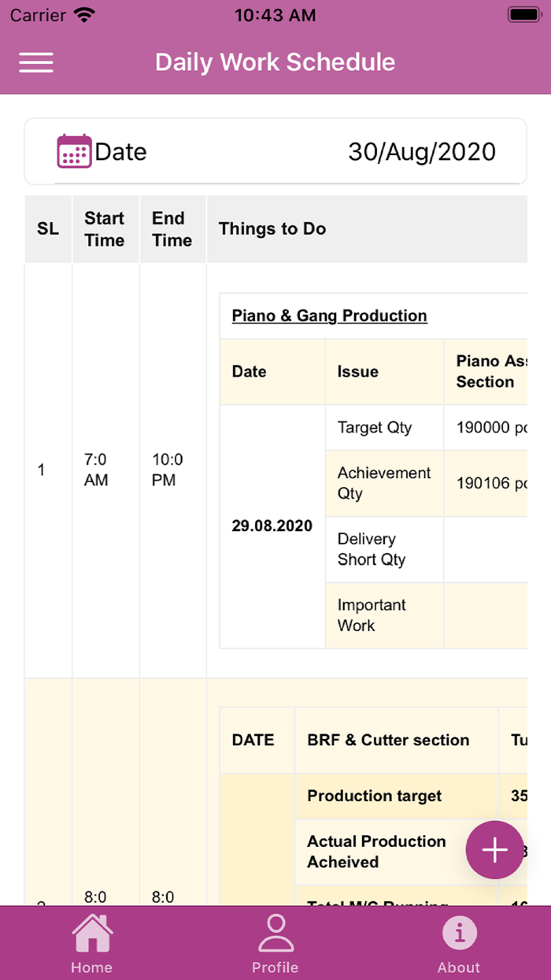The width and height of the screenshot is (551, 980).
Task: Open the Piano & Gang Production link
Action: [x=329, y=315]
